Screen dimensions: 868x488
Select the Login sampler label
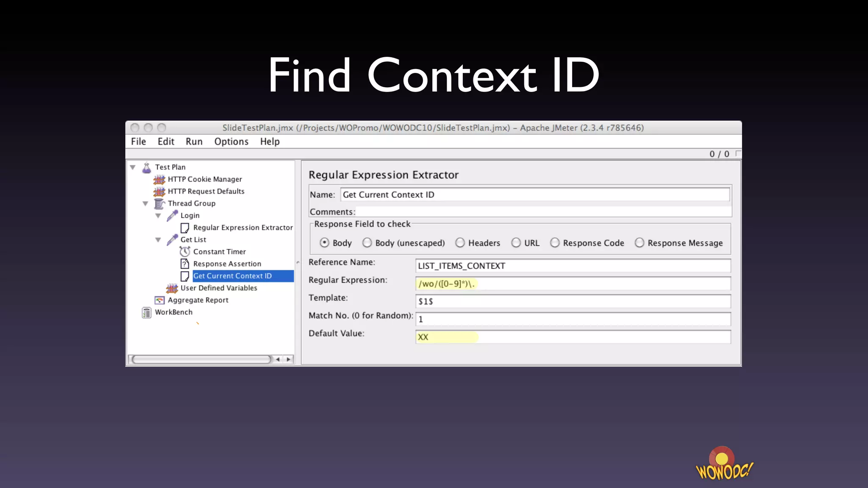190,216
